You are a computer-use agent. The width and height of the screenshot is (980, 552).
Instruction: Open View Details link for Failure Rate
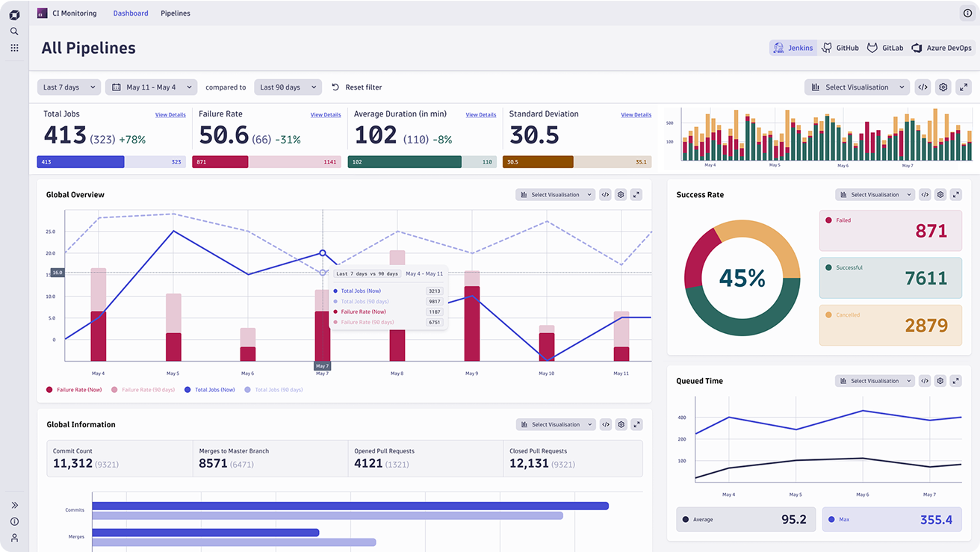pos(326,115)
